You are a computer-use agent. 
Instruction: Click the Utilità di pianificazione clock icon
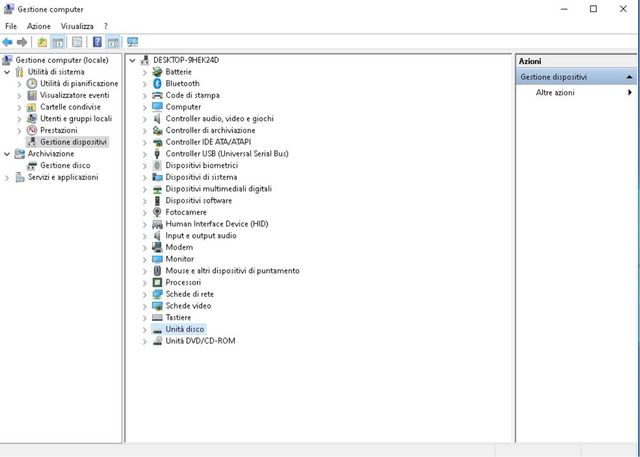click(x=32, y=84)
